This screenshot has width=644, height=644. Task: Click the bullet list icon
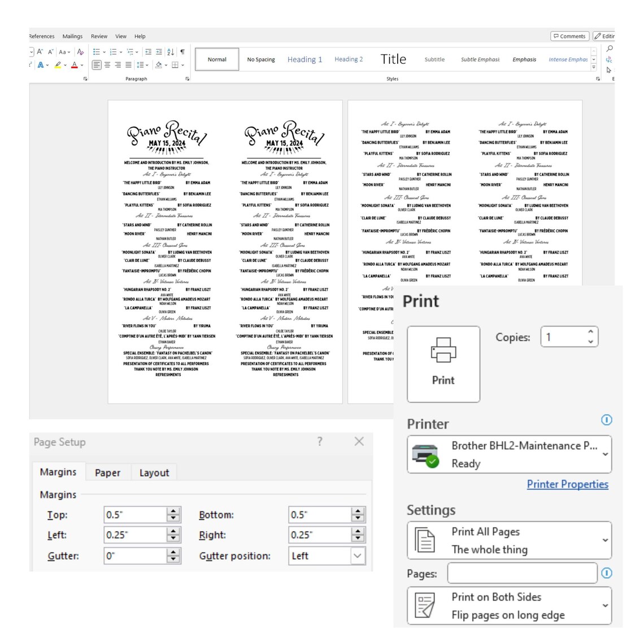(x=96, y=52)
